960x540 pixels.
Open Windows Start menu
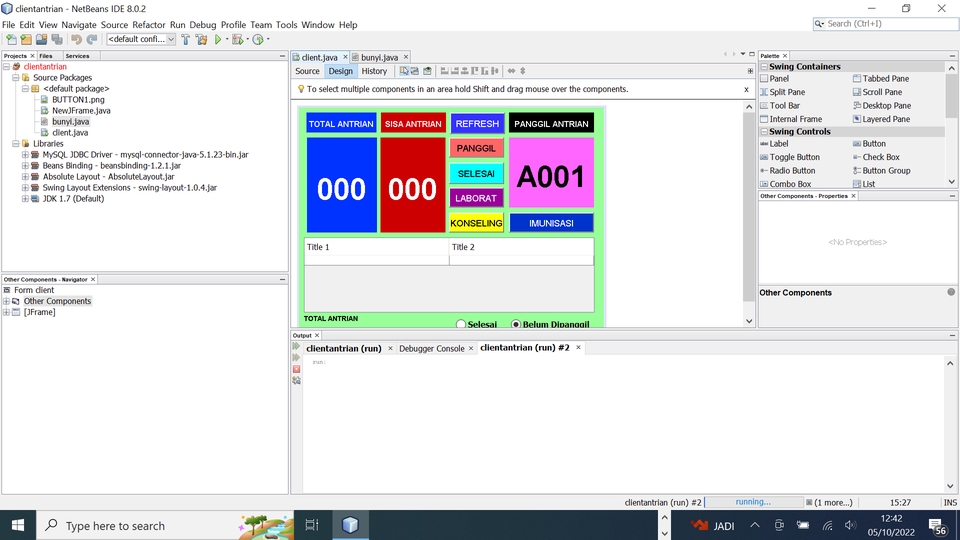click(18, 525)
